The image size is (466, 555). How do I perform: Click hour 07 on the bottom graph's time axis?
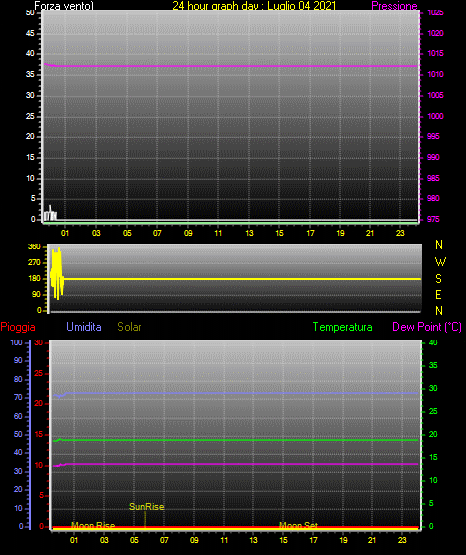[x=164, y=540]
